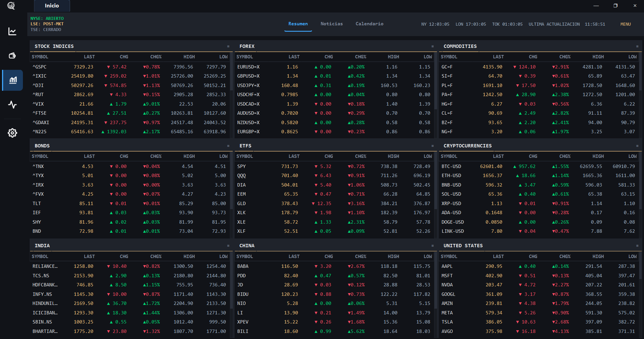
Task: Switch to the Calendario tab
Action: [x=369, y=24]
